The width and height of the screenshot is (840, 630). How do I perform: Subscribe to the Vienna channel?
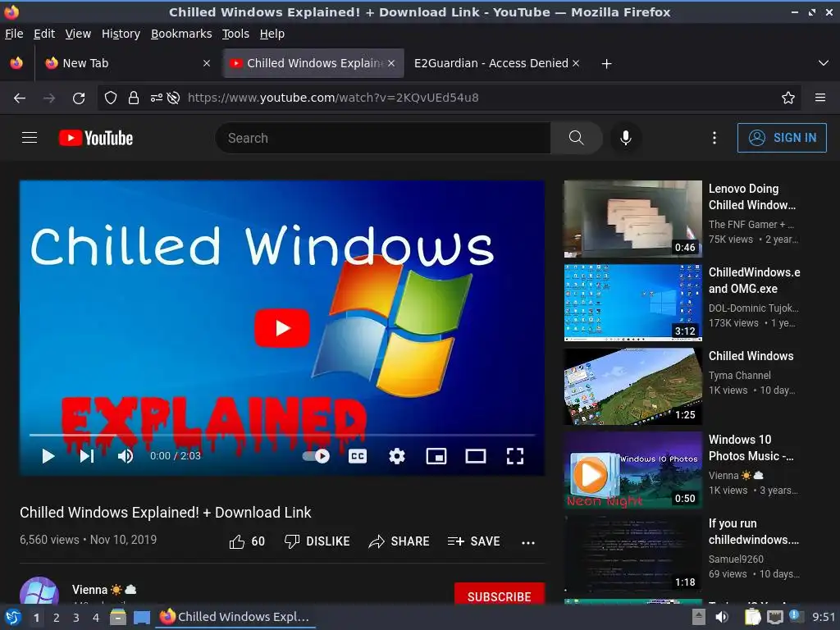pos(500,595)
